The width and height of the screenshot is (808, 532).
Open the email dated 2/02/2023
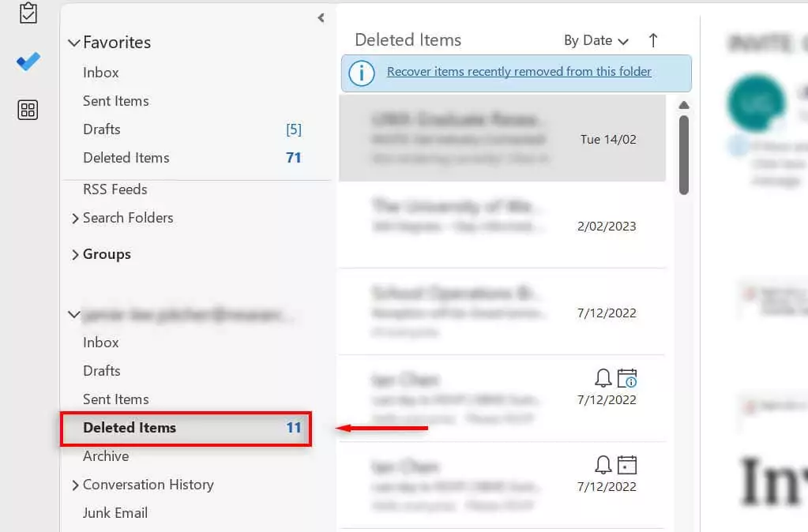tap(502, 225)
